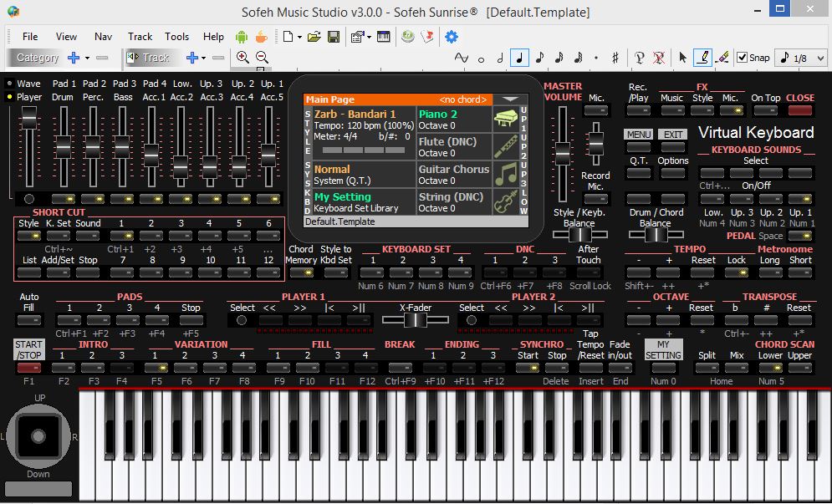Click the sharp (#) note symbol icon
The image size is (832, 504).
[x=614, y=57]
